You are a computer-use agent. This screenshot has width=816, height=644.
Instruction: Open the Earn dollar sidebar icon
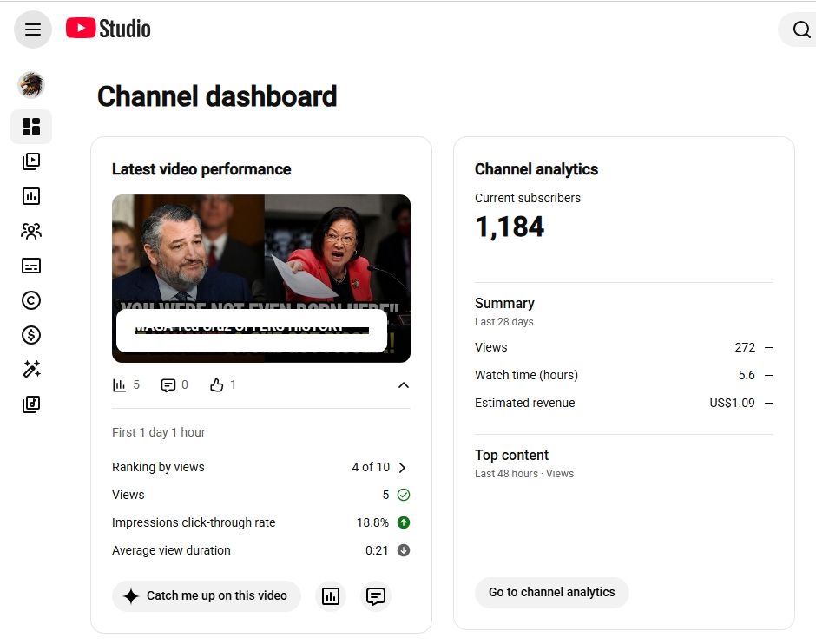31,335
